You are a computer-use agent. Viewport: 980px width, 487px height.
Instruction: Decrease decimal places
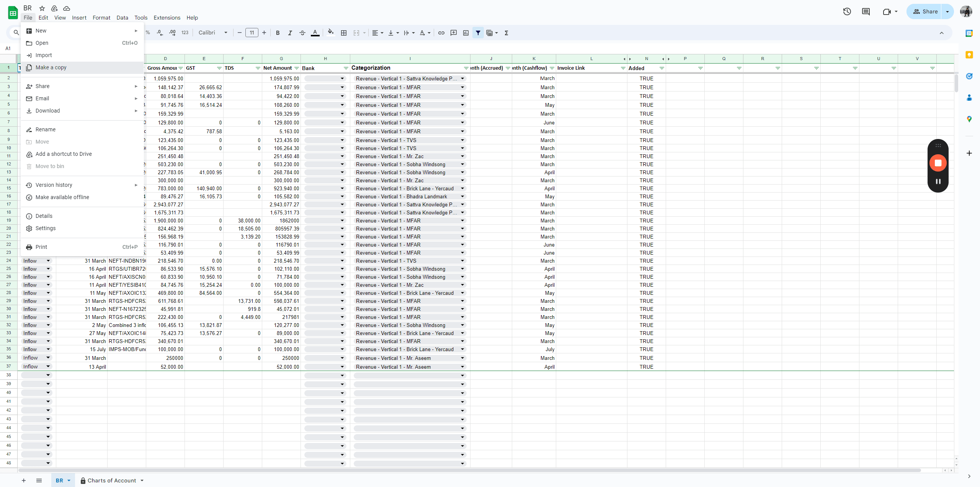[160, 33]
